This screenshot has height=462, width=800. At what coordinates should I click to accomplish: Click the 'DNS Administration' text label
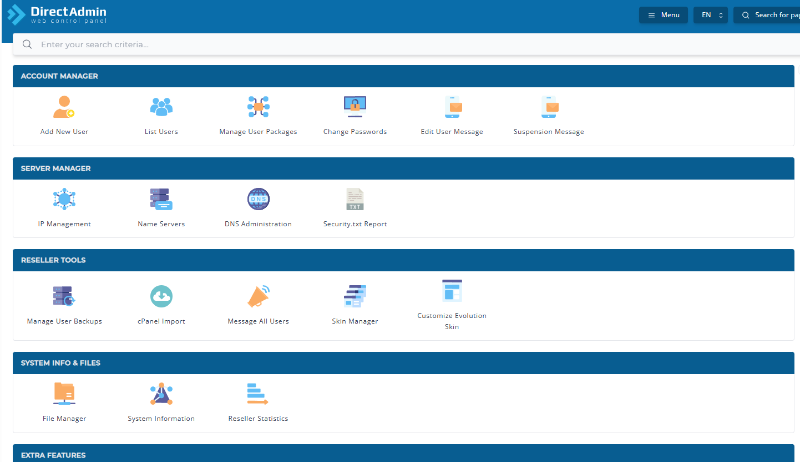click(258, 224)
